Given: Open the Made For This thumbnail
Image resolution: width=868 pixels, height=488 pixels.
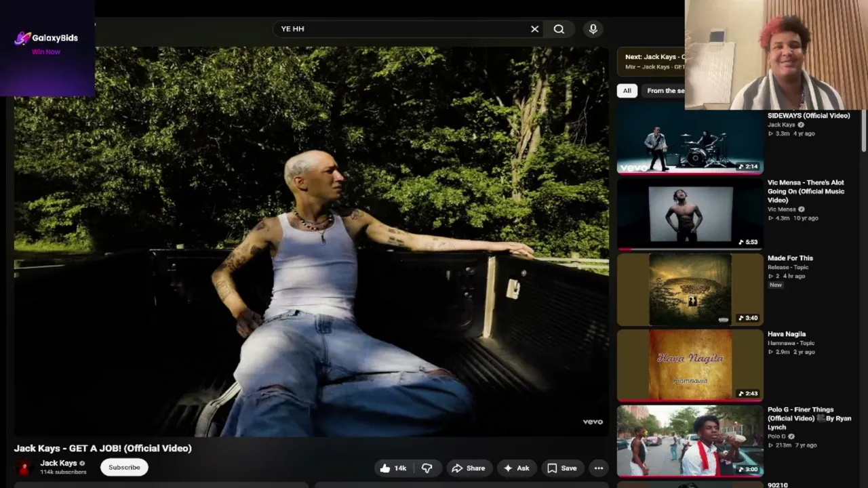Looking at the screenshot, I should click(x=690, y=290).
